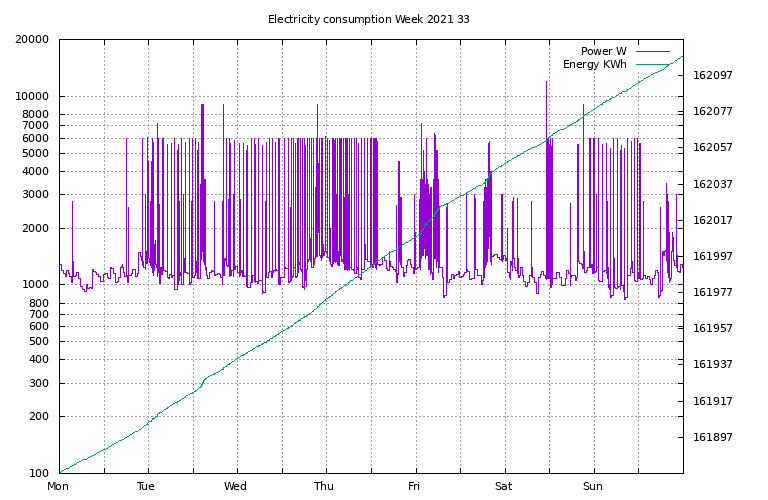Click the 161897 tick on the right axis
This screenshot has width=768, height=500.
point(713,438)
